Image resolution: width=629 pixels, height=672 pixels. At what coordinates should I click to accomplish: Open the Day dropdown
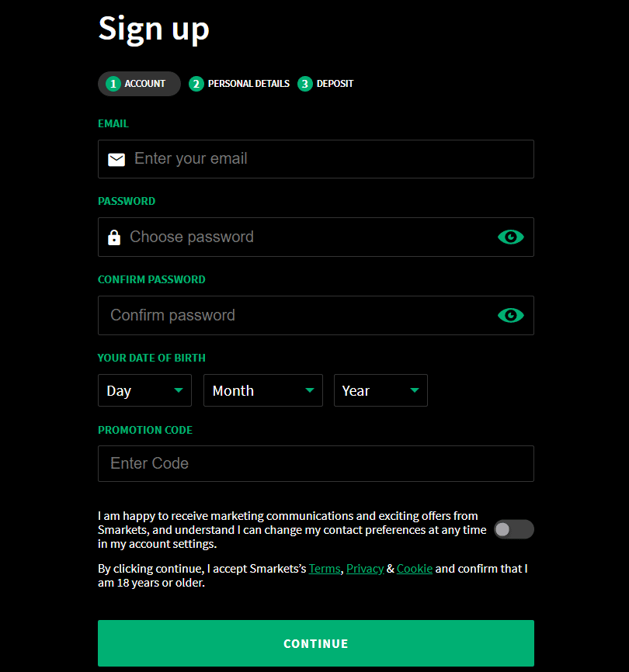[x=144, y=390]
